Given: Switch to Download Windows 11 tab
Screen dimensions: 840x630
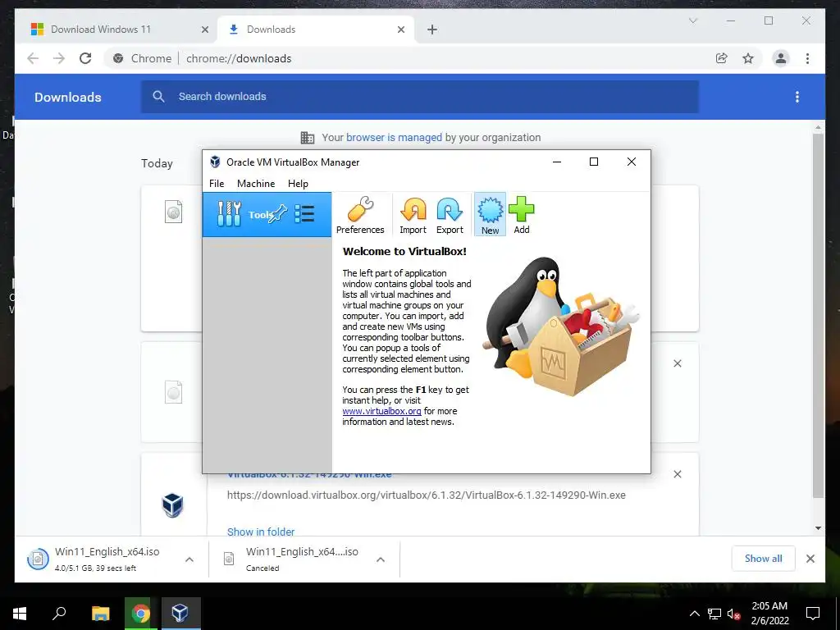Looking at the screenshot, I should pyautogui.click(x=116, y=30).
